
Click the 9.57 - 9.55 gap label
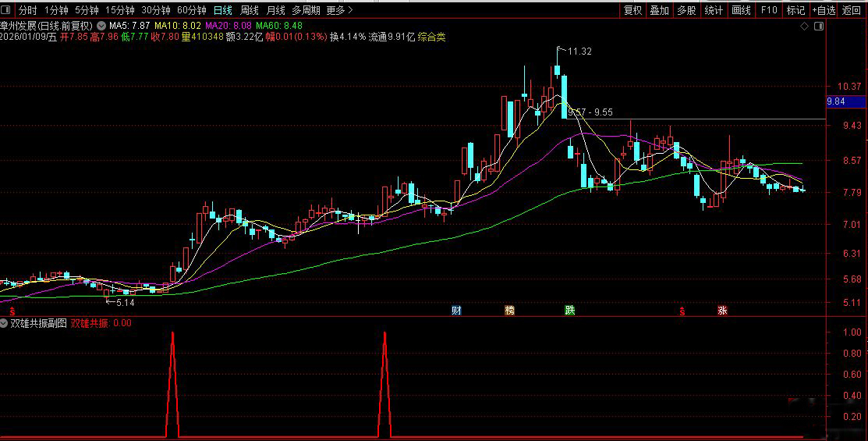point(590,112)
